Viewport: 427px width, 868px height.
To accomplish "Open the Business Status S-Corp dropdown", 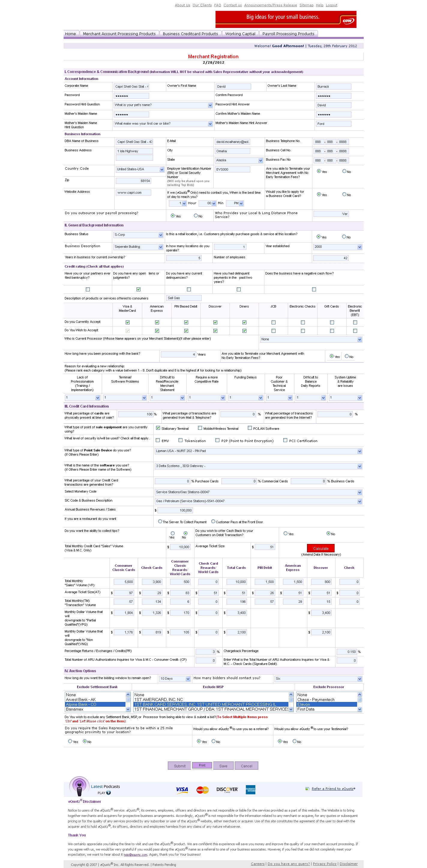I will pyautogui.click(x=138, y=235).
